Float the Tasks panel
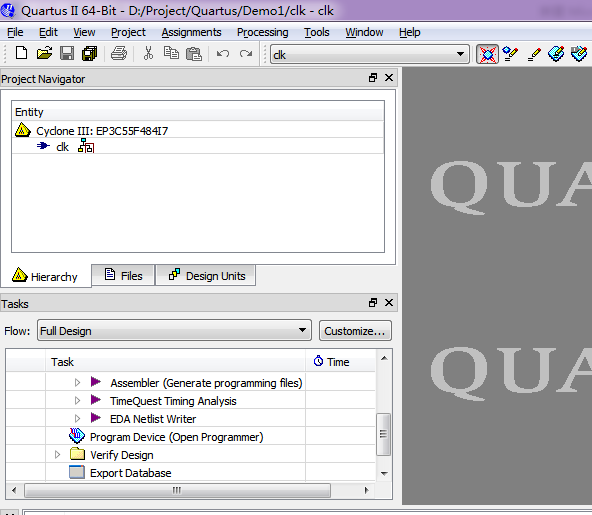The height and width of the screenshot is (515, 592). tap(373, 303)
